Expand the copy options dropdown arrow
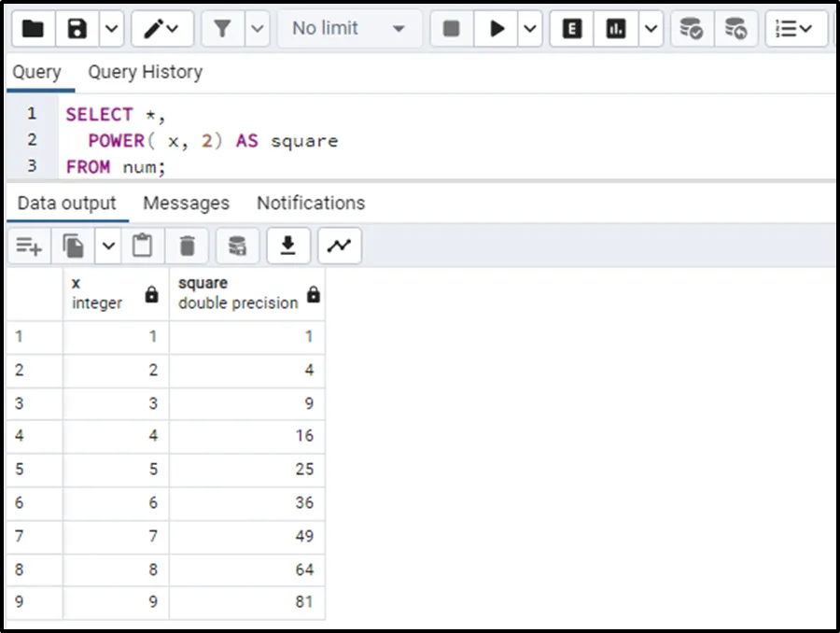 tap(109, 246)
